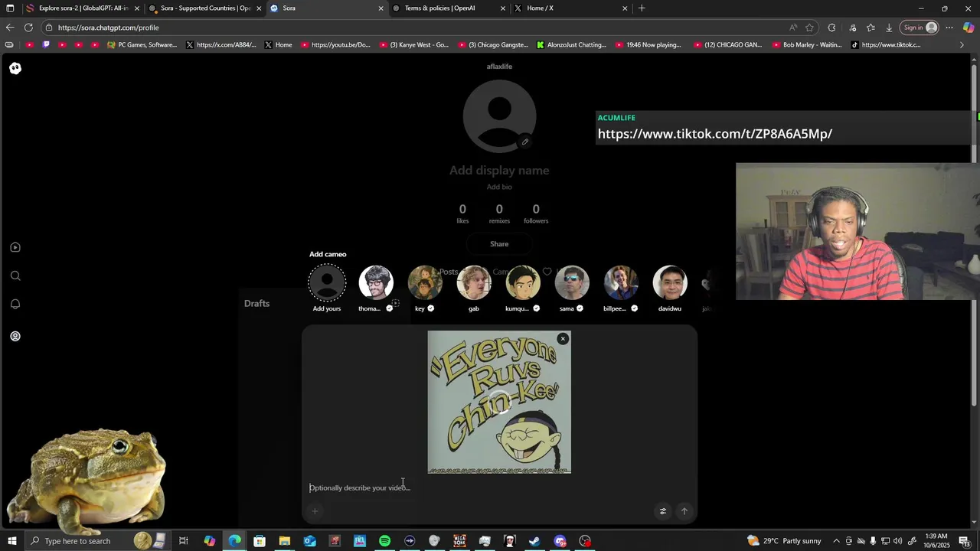Open Settings and more ellipsis menu
Viewport: 980px width, 551px height.
(949, 28)
